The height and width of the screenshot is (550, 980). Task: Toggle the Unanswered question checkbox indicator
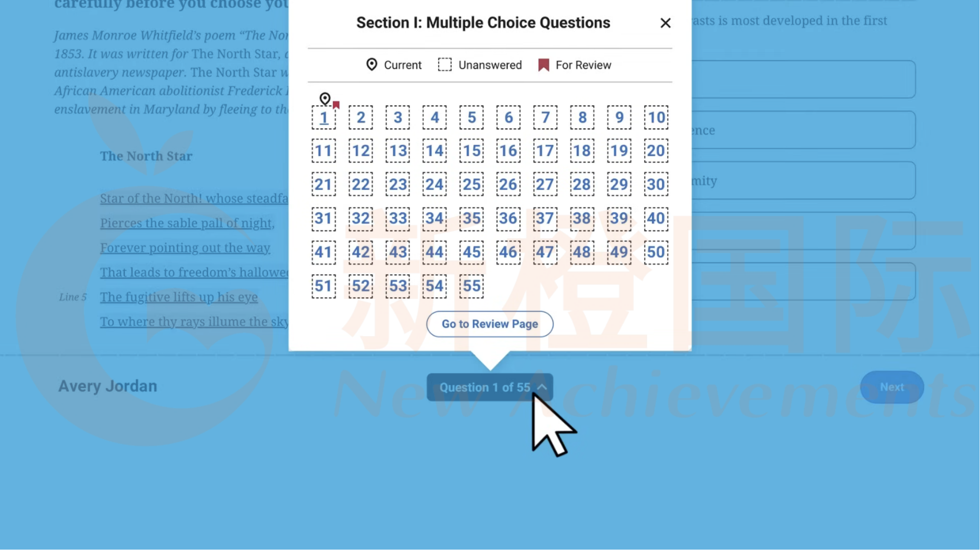tap(443, 65)
